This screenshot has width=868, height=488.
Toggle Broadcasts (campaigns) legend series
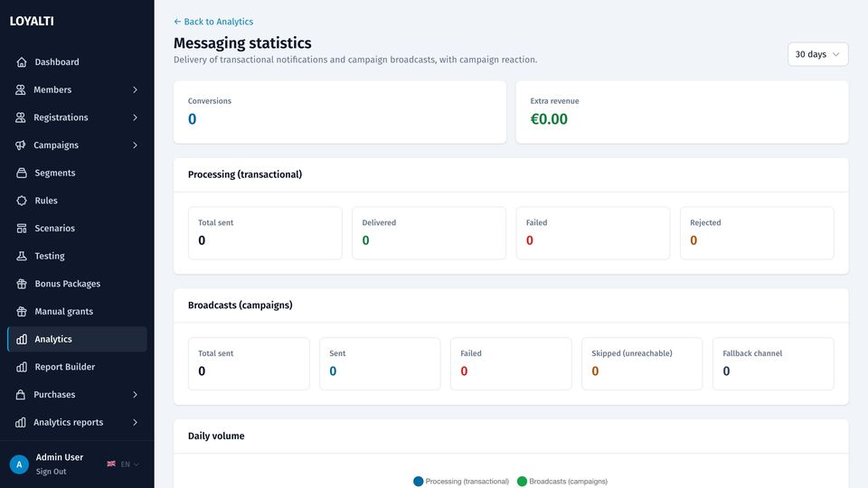(562, 482)
